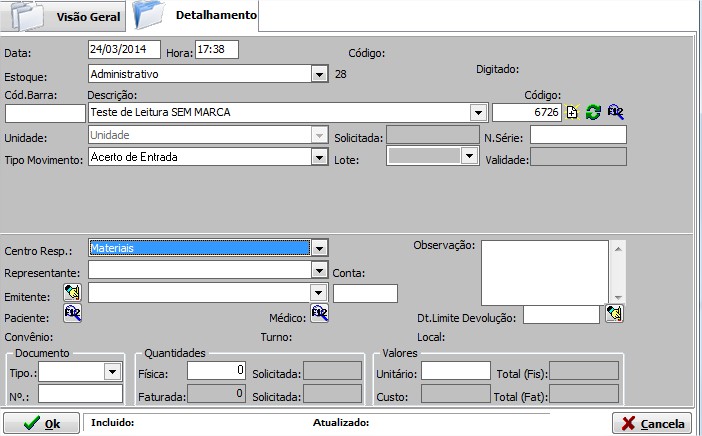Confirm with the Ok button
This screenshot has height=436, width=702.
pyautogui.click(x=41, y=423)
